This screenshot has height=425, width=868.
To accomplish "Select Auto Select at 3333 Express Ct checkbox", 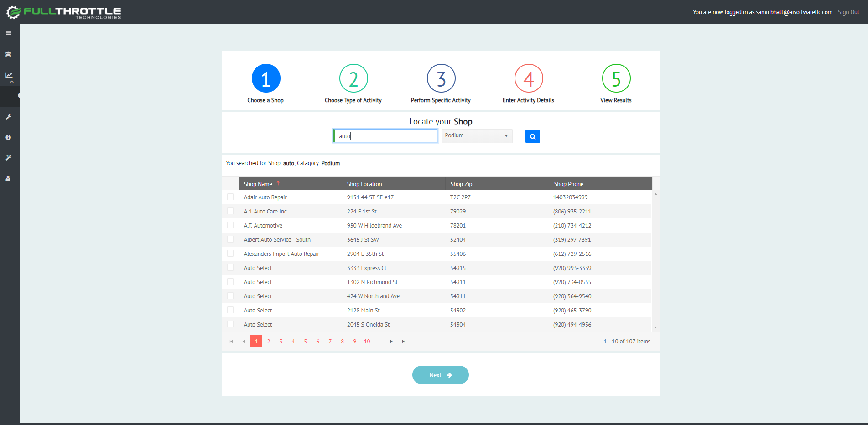I will tap(230, 268).
